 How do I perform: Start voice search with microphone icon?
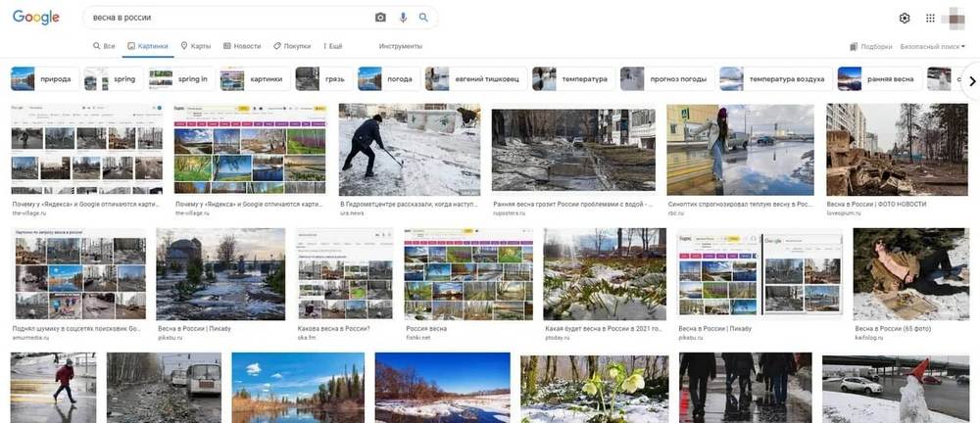pyautogui.click(x=403, y=18)
